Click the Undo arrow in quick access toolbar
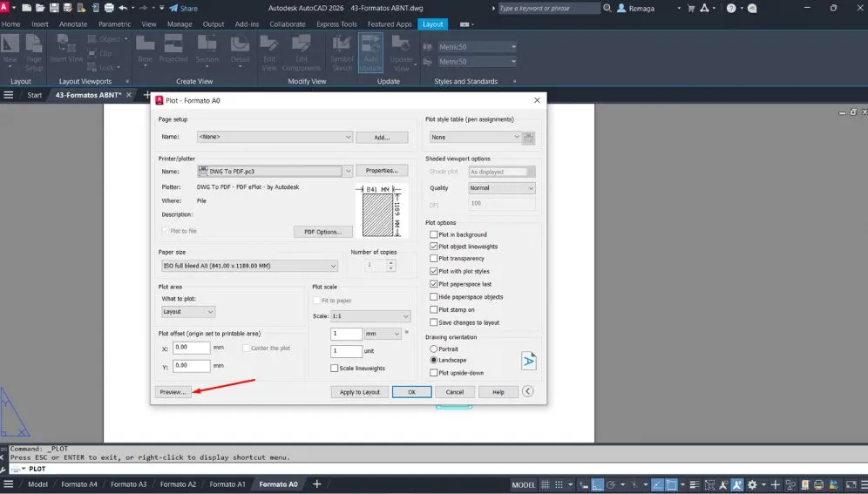Image resolution: width=868 pixels, height=494 pixels. coord(123,8)
